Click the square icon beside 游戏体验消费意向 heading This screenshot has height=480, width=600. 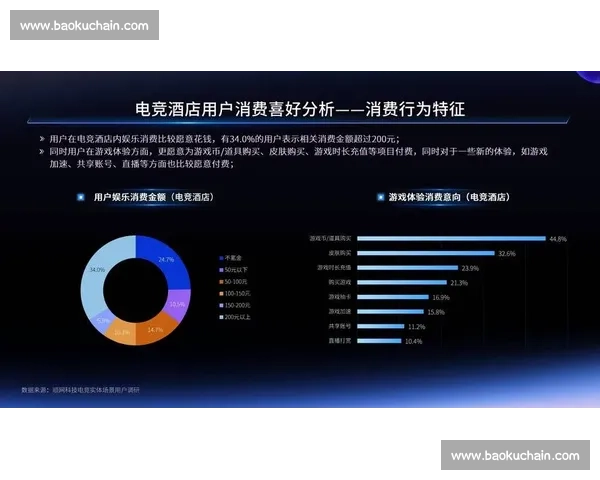[380, 198]
